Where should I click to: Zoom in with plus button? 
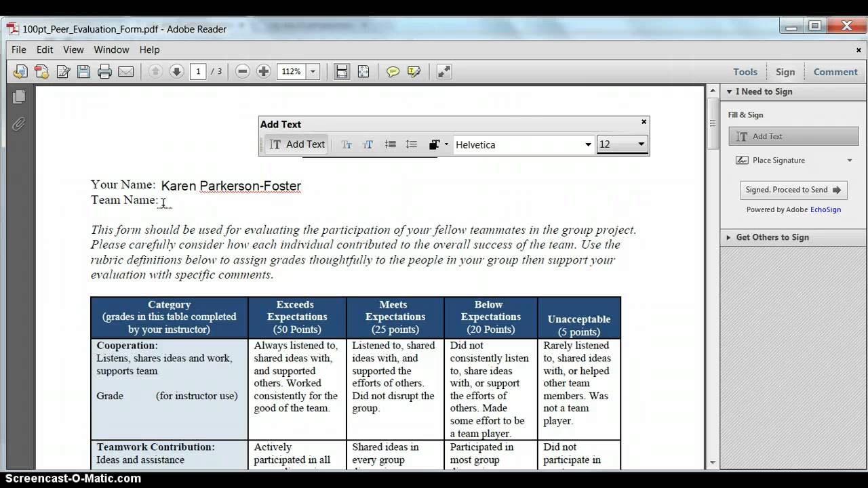point(264,71)
